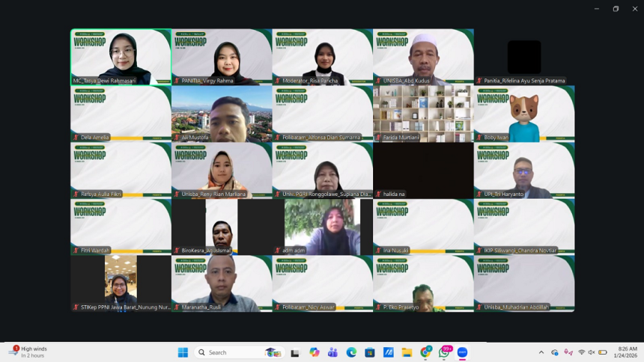Image resolution: width=644 pixels, height=362 pixels.
Task: Select UPI_Tri Haryanto video tile
Action: click(524, 171)
